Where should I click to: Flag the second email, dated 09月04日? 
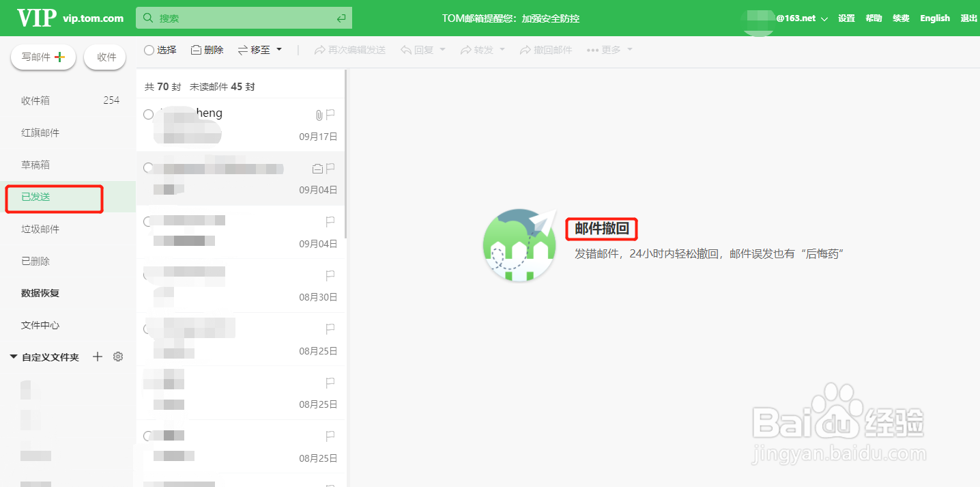click(330, 168)
